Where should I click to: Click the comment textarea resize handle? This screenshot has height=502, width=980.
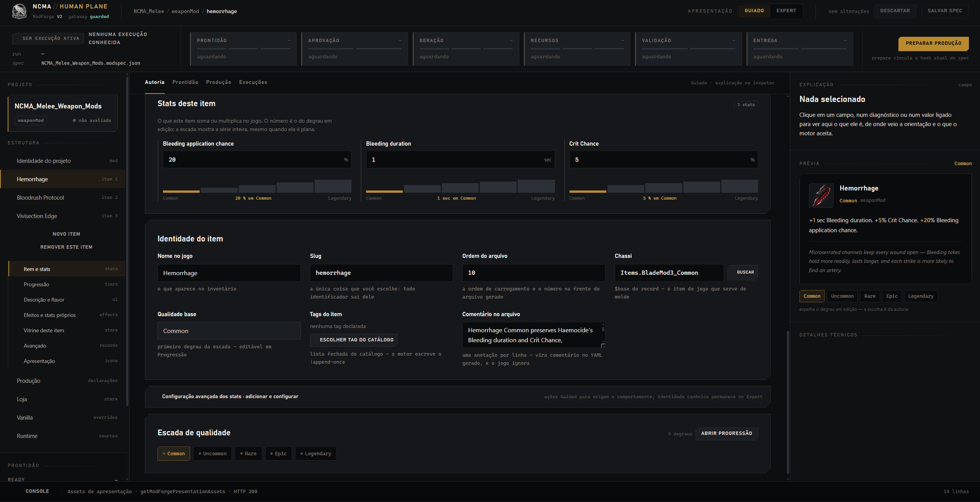[603, 346]
